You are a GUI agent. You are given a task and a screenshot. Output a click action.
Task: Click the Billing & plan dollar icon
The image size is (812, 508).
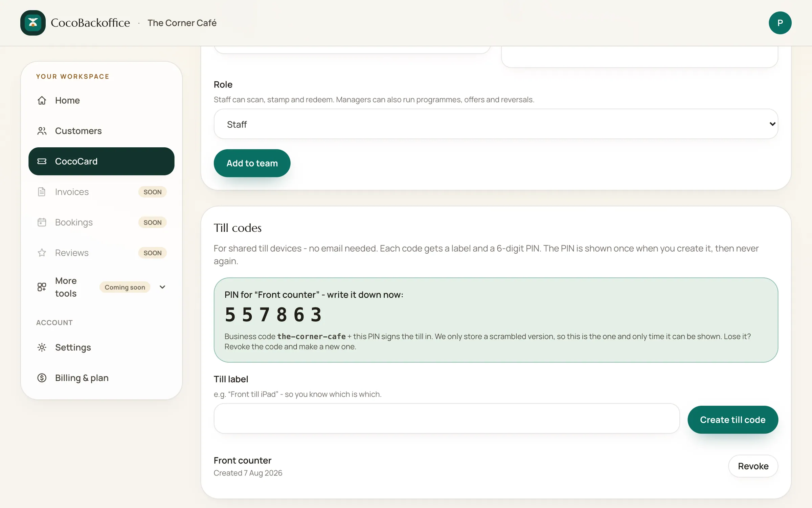coord(42,378)
